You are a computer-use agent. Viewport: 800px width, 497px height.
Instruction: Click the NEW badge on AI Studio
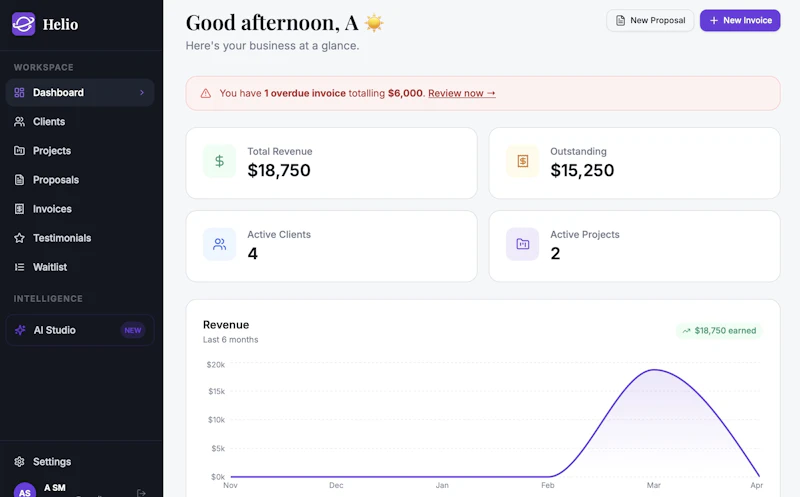tap(133, 330)
